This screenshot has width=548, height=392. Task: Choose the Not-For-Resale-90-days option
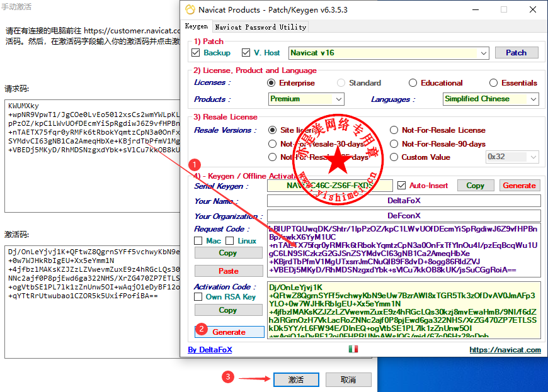(x=394, y=144)
